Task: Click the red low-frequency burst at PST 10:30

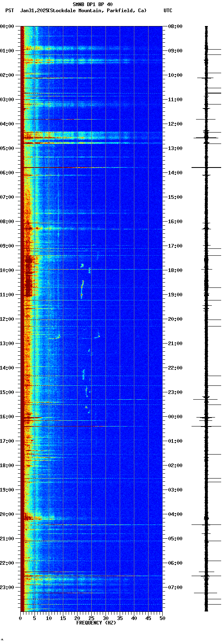Action: click(x=28, y=276)
